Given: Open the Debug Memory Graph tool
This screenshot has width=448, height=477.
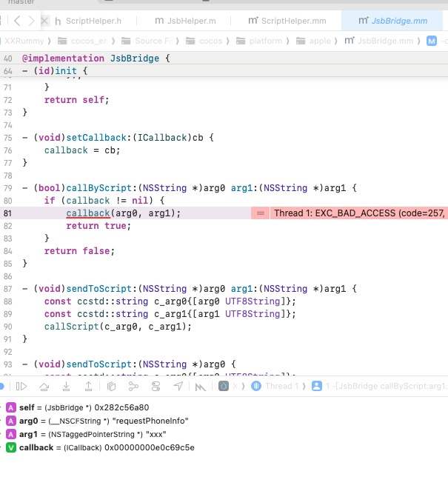Looking at the screenshot, I should [133, 387].
